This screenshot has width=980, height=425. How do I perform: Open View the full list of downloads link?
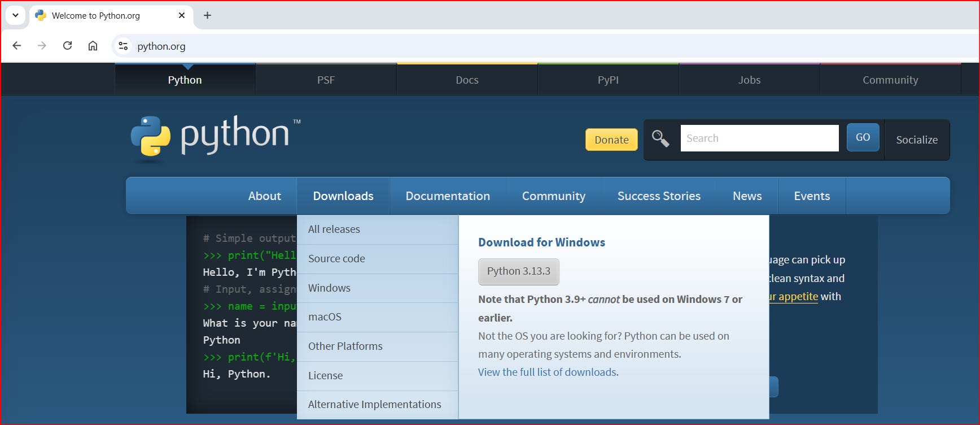pos(547,372)
